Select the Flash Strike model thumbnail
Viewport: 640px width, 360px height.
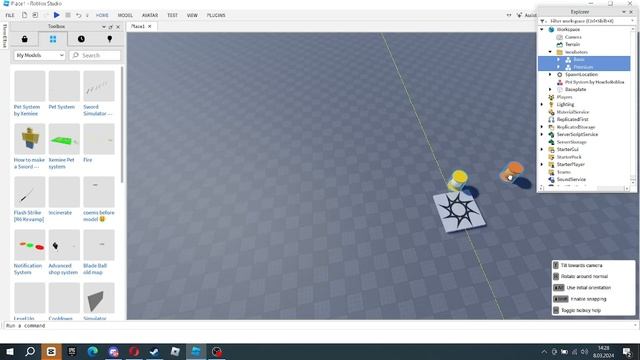[29, 192]
